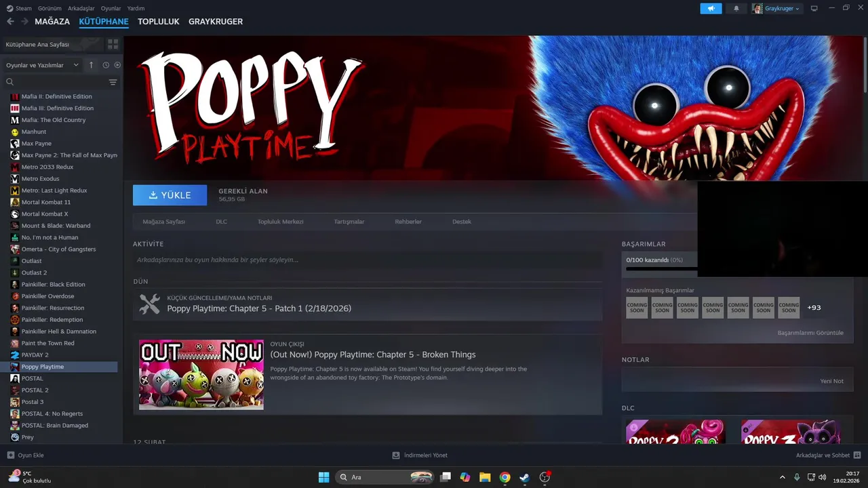
Task: Open the Topluluk Merkezi link
Action: pyautogui.click(x=280, y=222)
